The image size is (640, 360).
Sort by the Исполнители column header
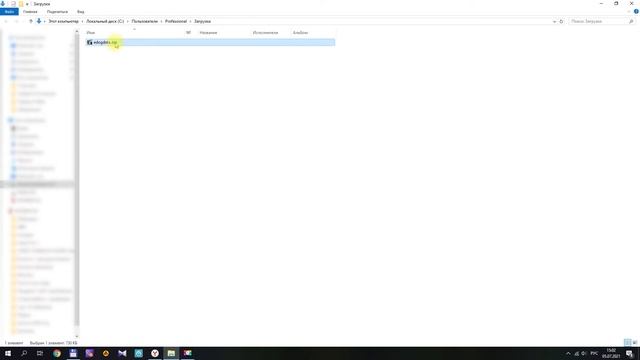(265, 33)
